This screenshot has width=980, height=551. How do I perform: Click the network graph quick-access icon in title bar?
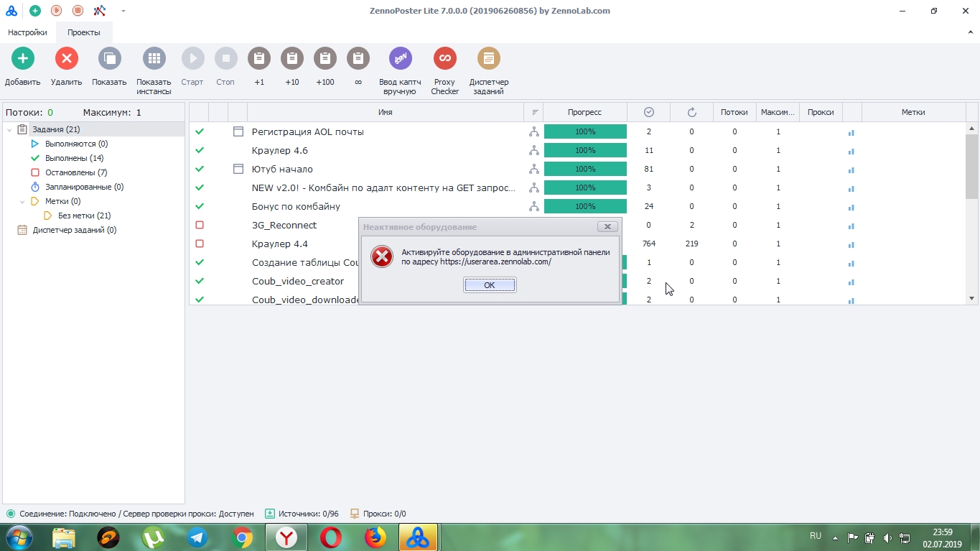pos(100,11)
